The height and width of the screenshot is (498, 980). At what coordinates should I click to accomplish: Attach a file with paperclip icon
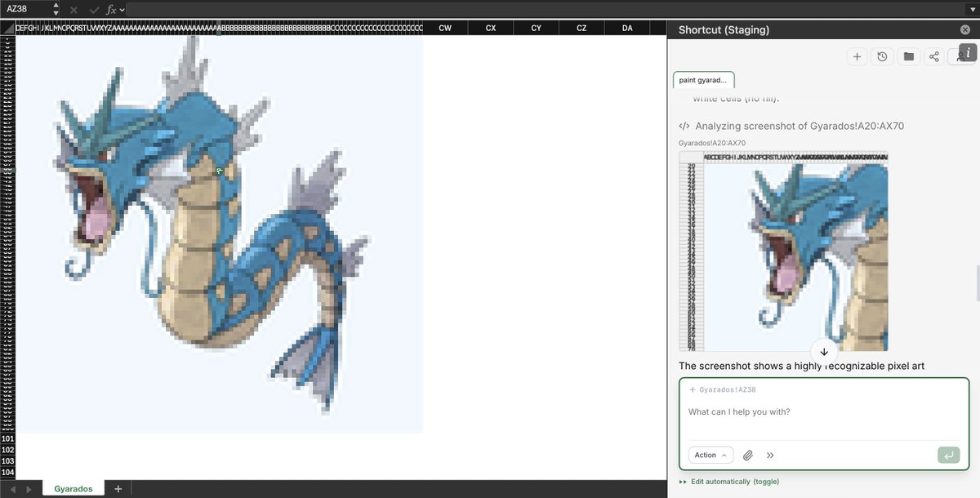[x=747, y=455]
